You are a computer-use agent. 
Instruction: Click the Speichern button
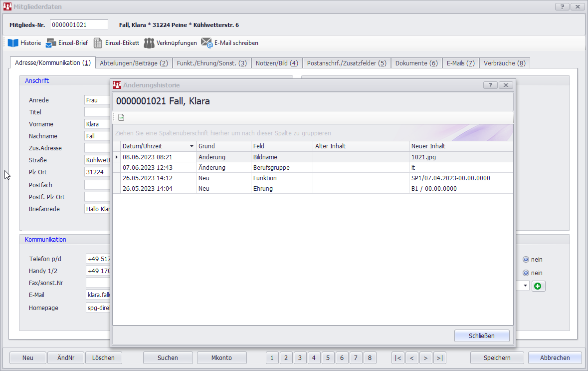497,358
